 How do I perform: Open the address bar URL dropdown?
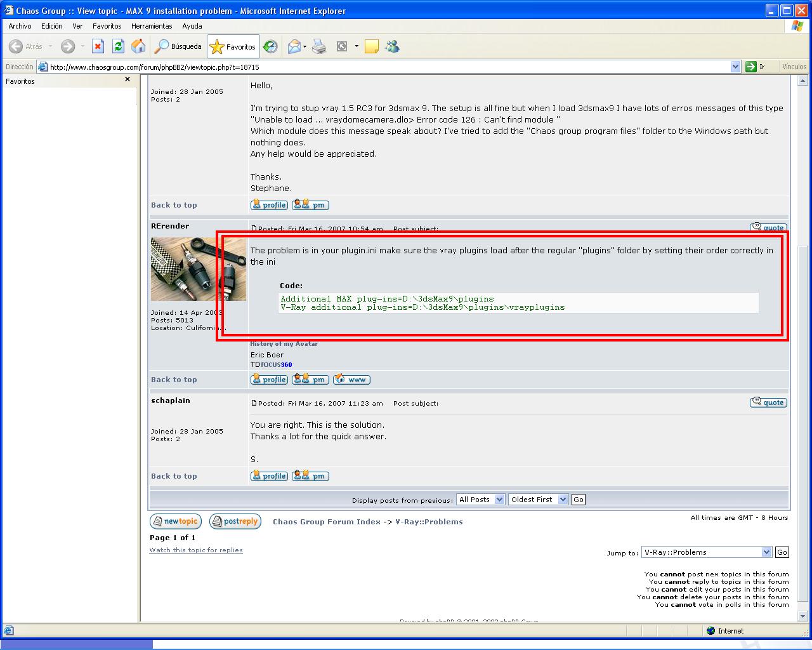pos(735,67)
